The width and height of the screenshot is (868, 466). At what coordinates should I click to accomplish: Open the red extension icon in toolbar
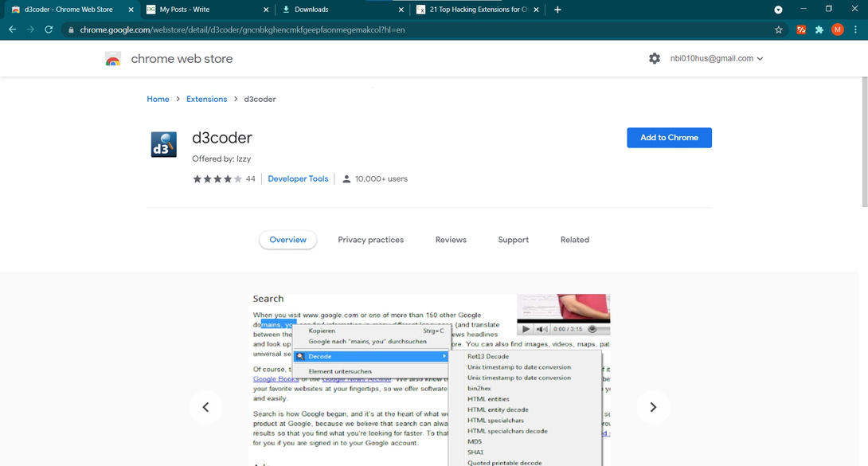click(801, 30)
